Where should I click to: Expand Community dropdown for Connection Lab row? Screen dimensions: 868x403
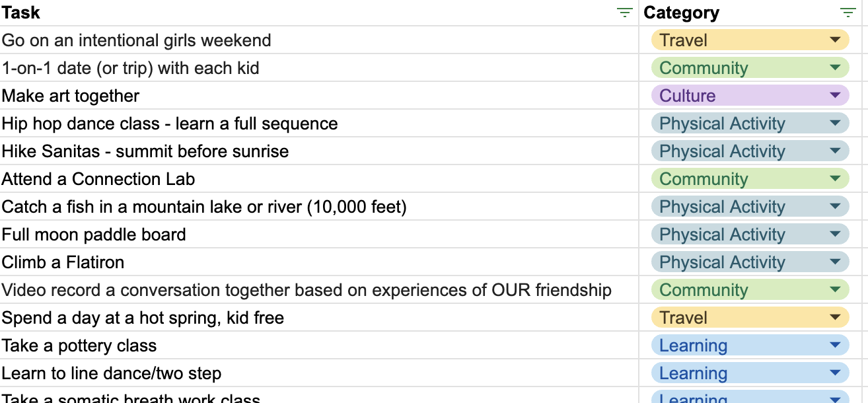[835, 179]
